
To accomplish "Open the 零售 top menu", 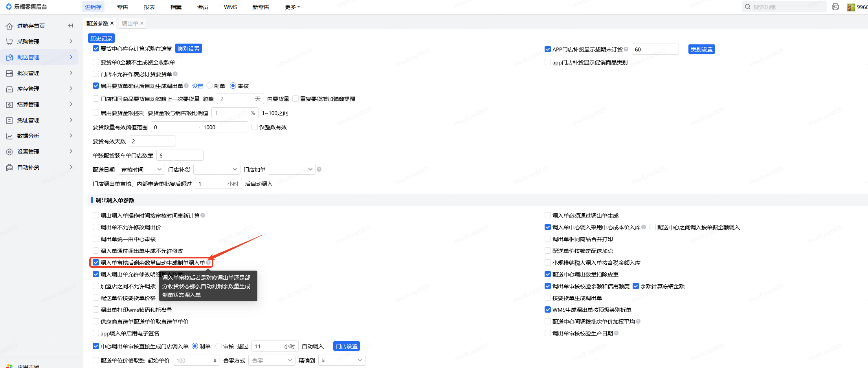I will click(123, 7).
